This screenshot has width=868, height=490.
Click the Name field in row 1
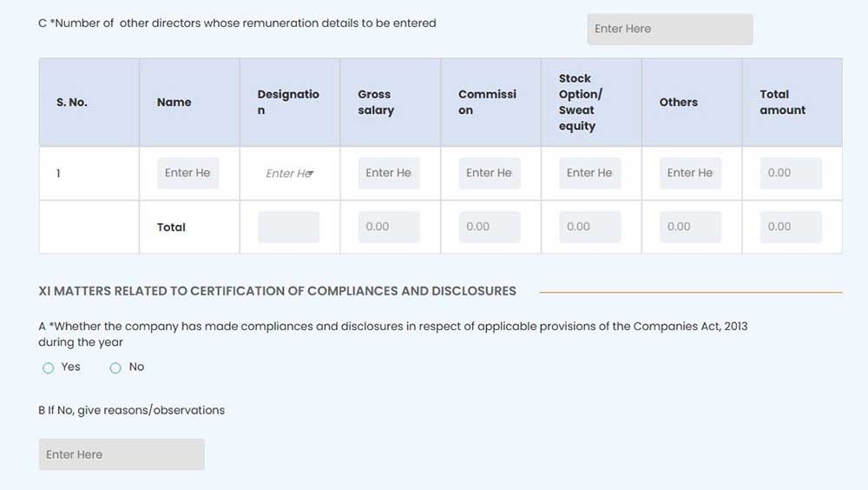(188, 173)
